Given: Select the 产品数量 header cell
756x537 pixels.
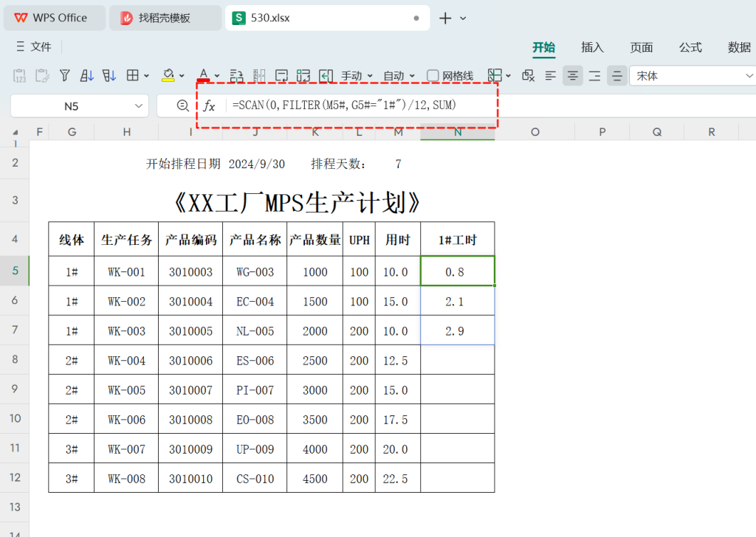Looking at the screenshot, I should (x=315, y=239).
